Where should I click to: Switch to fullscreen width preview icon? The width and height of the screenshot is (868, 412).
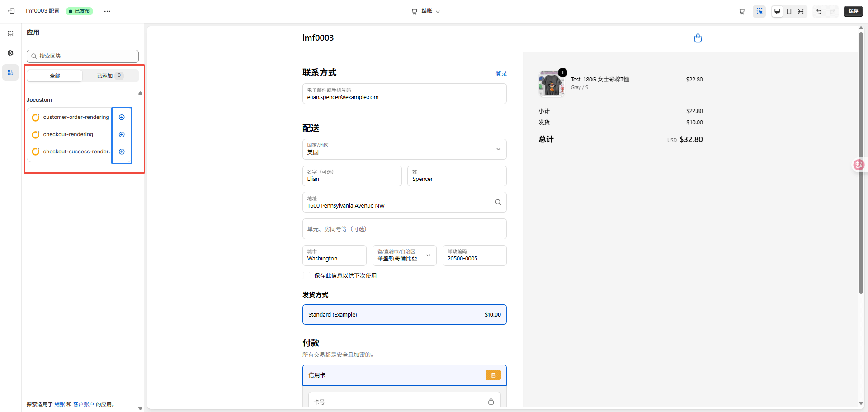(x=801, y=11)
